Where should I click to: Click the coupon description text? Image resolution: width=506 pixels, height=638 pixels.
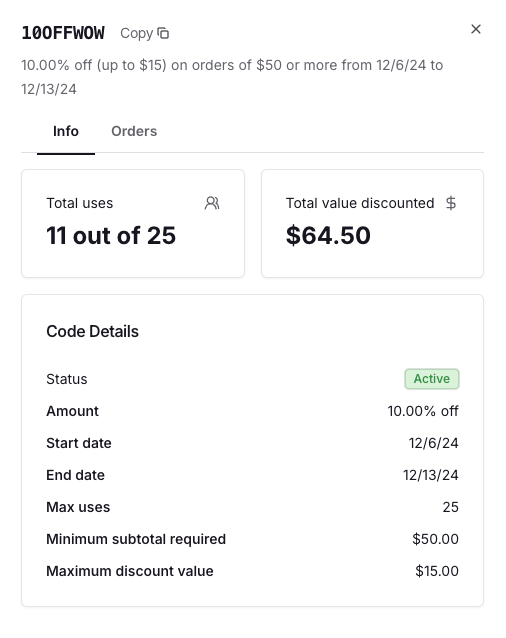coord(232,77)
